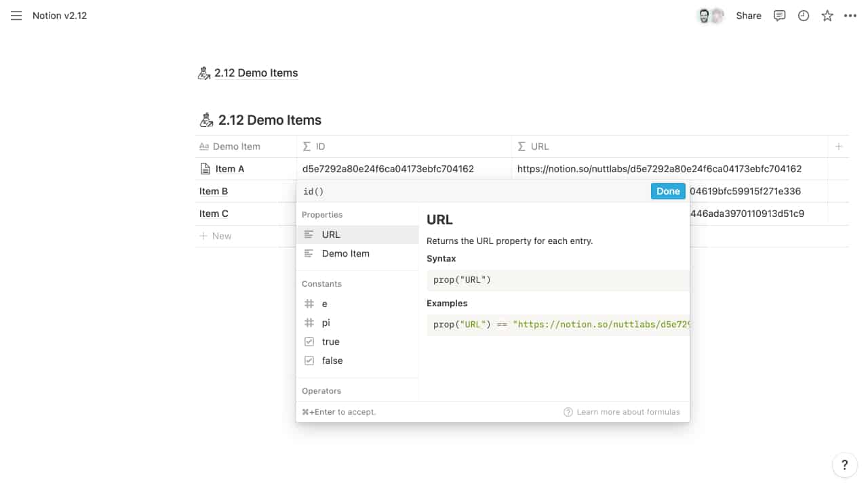868x488 pixels.
Task: Select the false constant
Action: click(x=357, y=361)
